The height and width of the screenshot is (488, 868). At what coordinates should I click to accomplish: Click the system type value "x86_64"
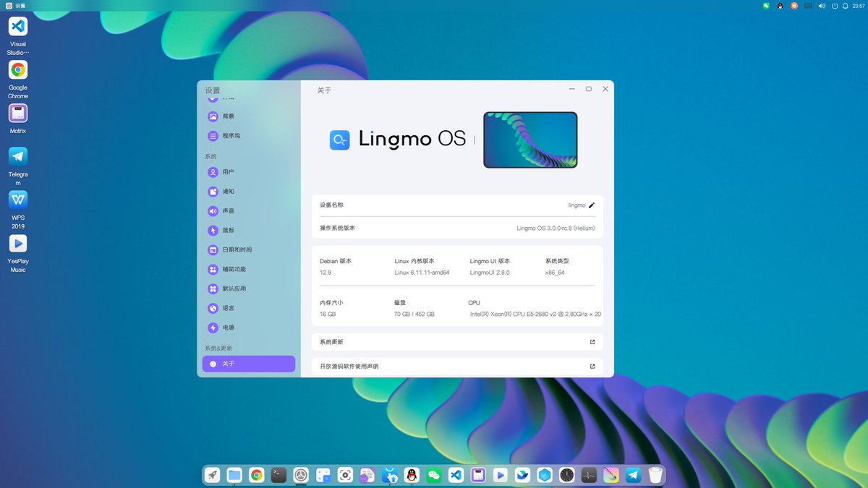[x=555, y=273]
